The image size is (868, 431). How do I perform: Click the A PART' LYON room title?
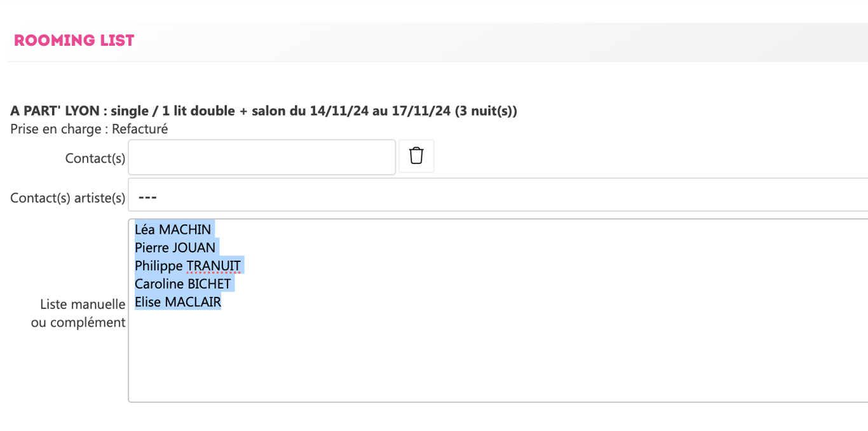click(x=55, y=111)
